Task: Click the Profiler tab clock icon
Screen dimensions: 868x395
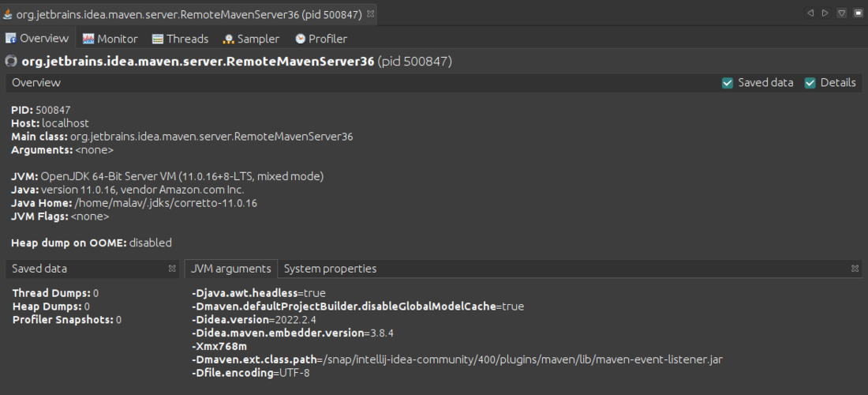Action: coord(300,39)
